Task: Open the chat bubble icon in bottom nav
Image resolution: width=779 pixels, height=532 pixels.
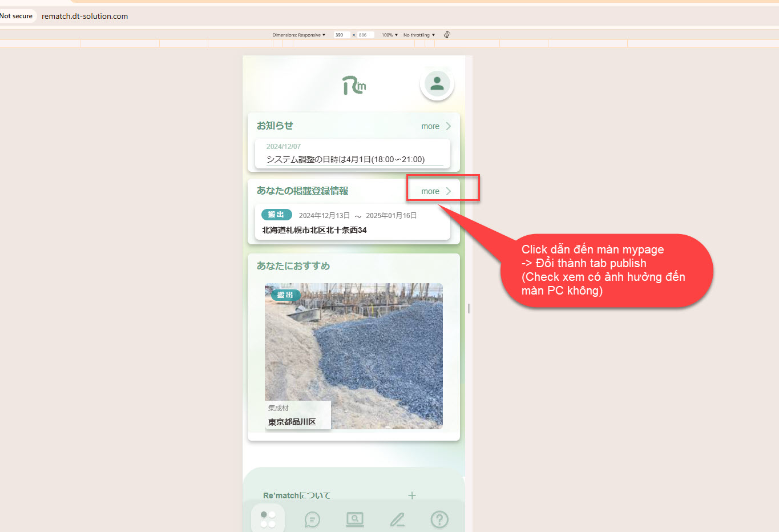Action: coord(312,519)
